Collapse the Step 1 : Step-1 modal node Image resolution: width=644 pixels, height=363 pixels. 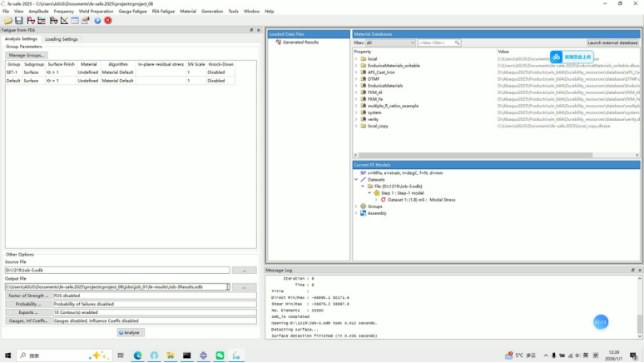click(x=369, y=193)
